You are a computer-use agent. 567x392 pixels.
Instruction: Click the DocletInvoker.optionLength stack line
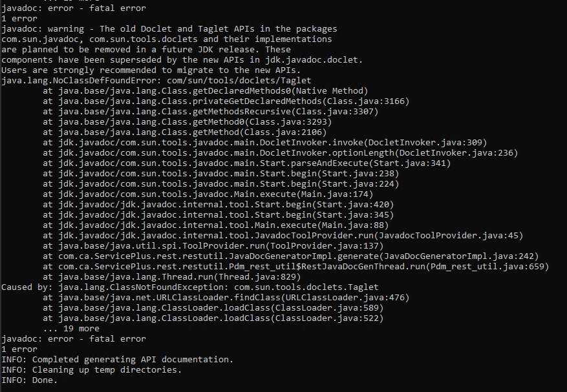(280, 153)
